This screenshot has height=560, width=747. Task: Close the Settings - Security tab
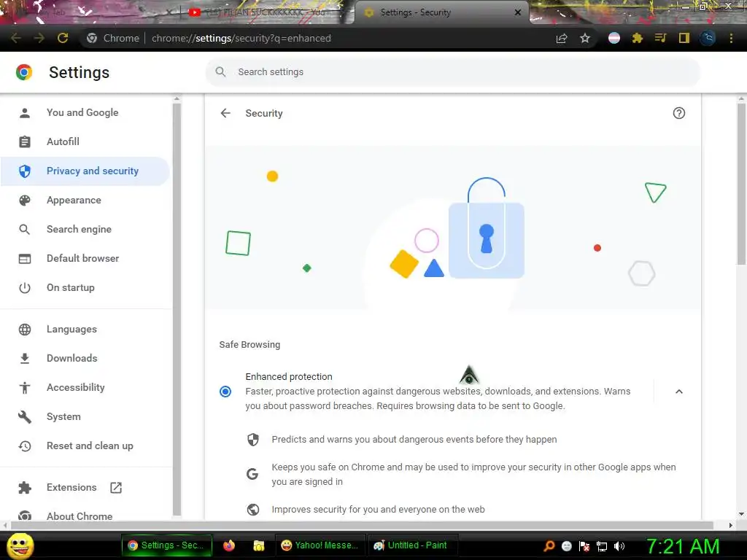518,12
